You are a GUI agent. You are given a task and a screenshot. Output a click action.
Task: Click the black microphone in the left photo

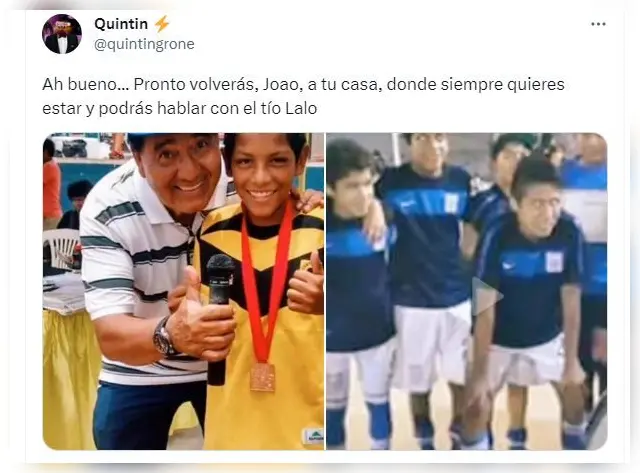[x=219, y=318]
